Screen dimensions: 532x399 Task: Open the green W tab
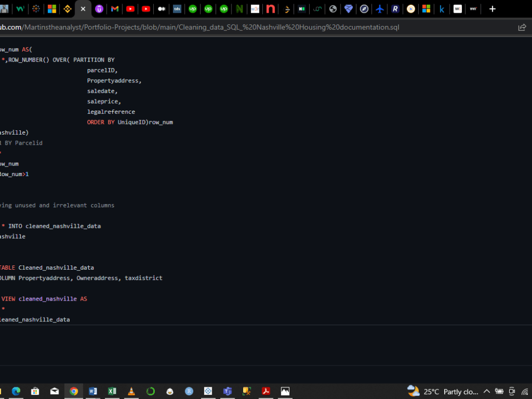click(20, 9)
